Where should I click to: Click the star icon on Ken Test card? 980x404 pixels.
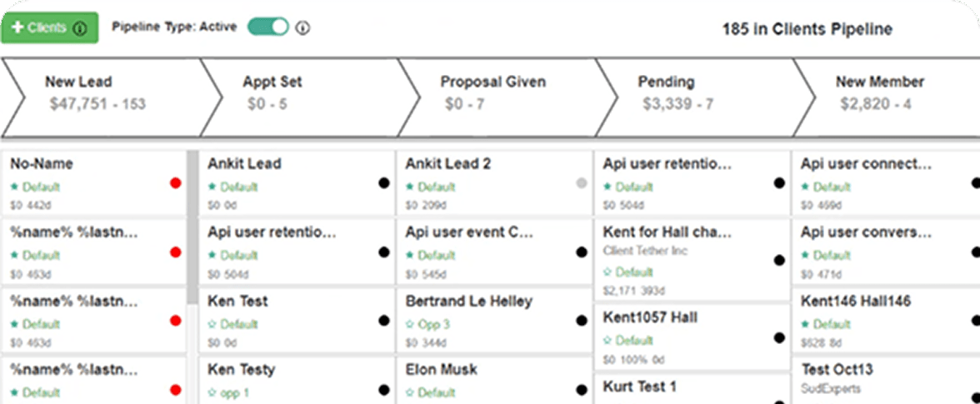point(212,324)
